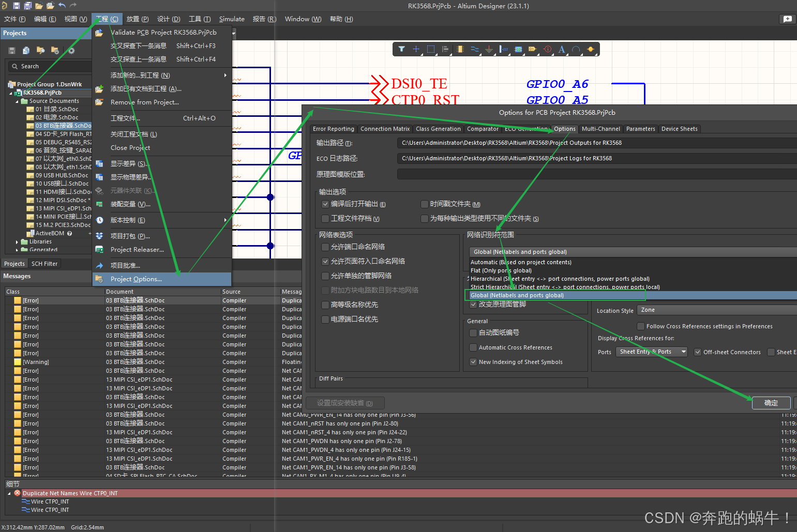
Task: Open the Location Style Zone dropdown
Action: [717, 310]
